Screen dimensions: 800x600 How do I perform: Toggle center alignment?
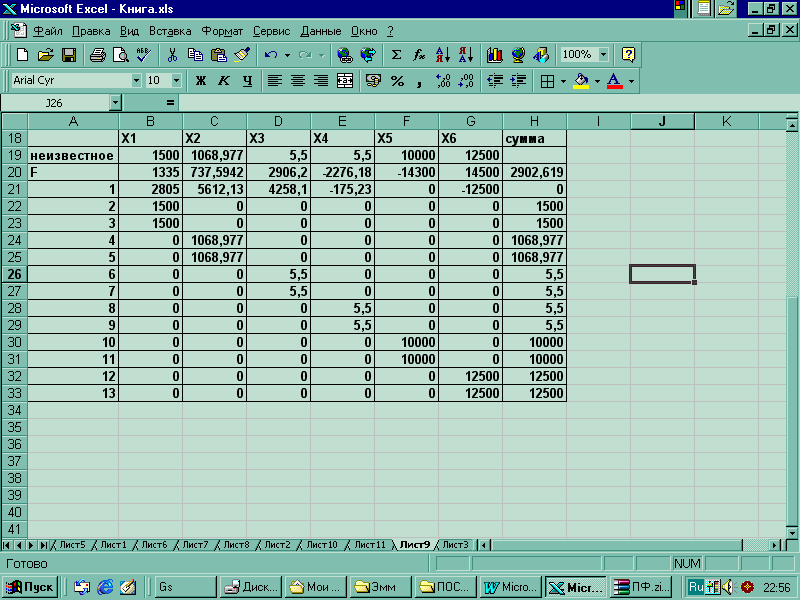(x=298, y=81)
